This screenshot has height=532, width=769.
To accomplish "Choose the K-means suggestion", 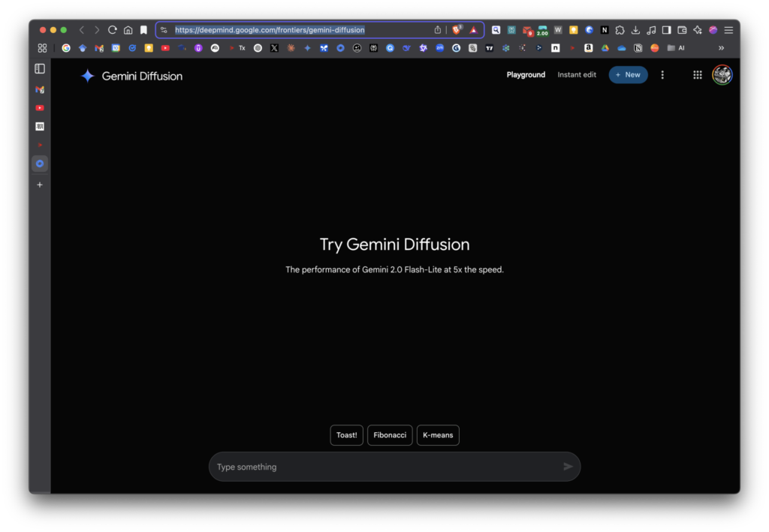I will (438, 435).
